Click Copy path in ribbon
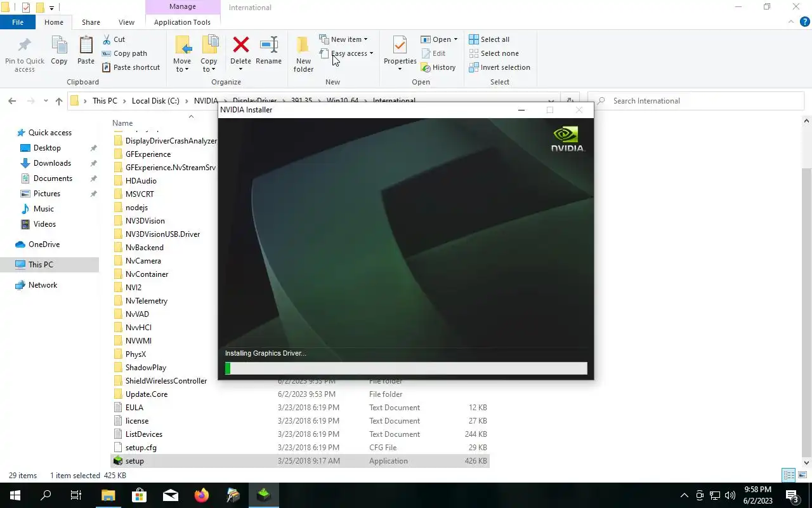Image resolution: width=812 pixels, height=508 pixels. tap(124, 53)
